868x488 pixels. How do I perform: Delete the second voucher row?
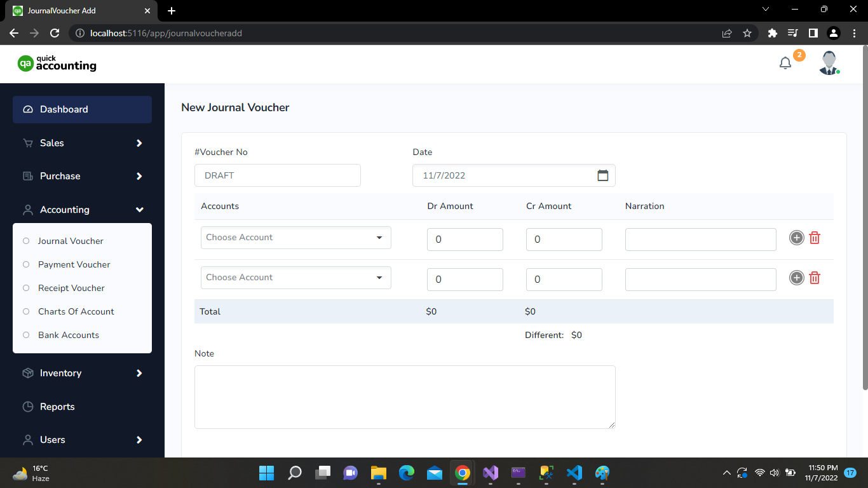point(815,278)
